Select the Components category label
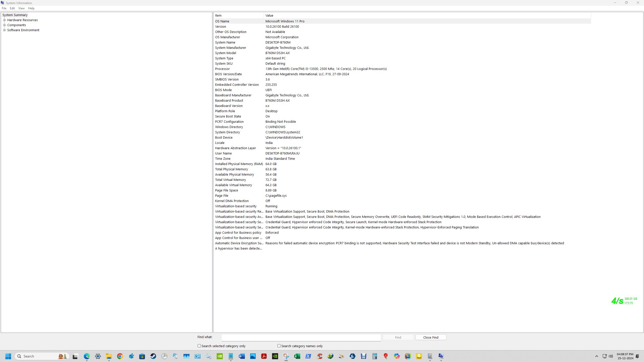Viewport: 644px width, 362px height. pyautogui.click(x=17, y=25)
